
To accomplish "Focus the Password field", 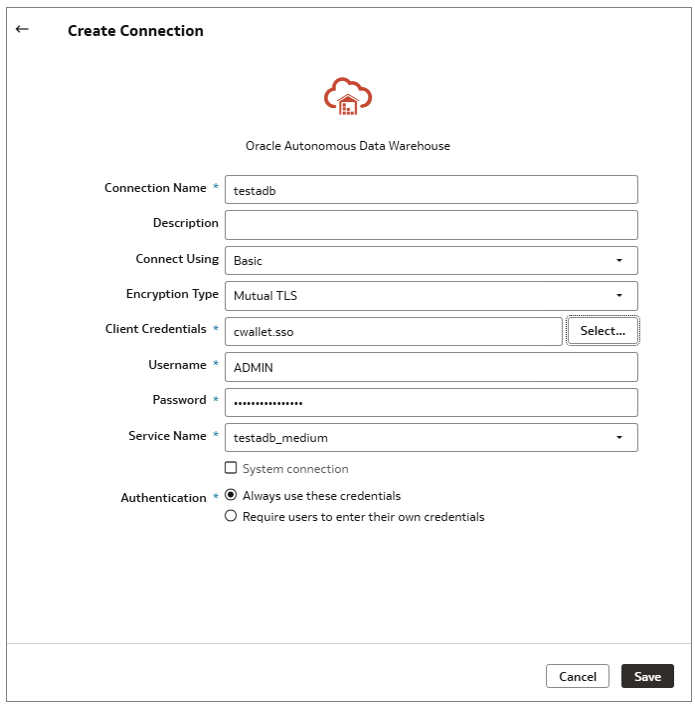I will pyautogui.click(x=431, y=402).
